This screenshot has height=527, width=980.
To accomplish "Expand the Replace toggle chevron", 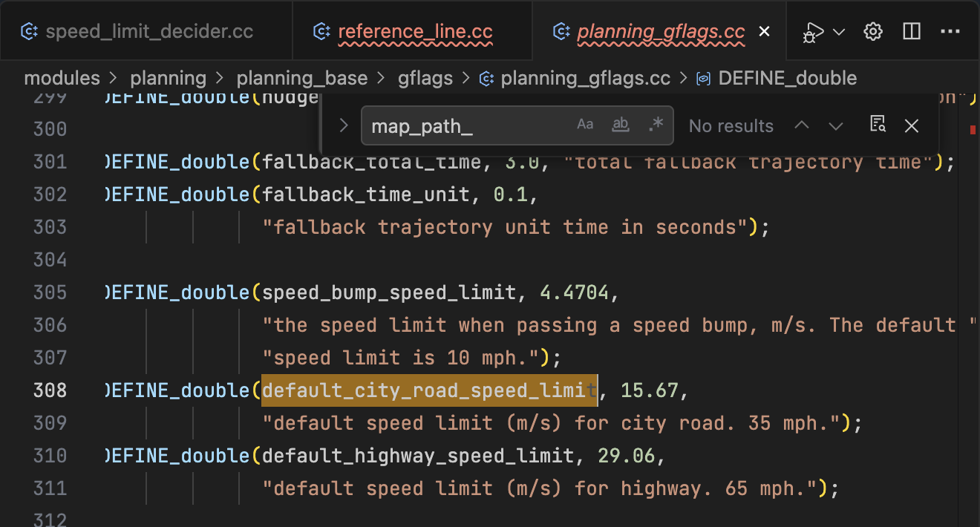I will point(343,125).
